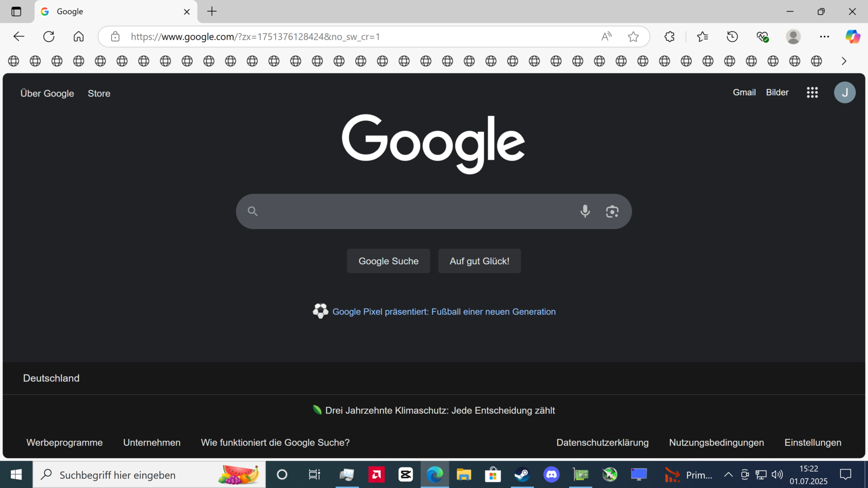Open Microsoft Store from the taskbar

click(x=493, y=474)
